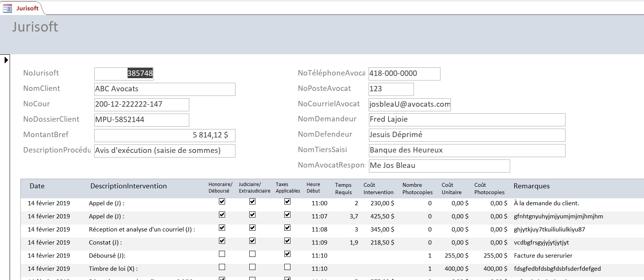
Task: Toggle Taxes Applicables on Constat (J) row
Action: click(x=287, y=241)
